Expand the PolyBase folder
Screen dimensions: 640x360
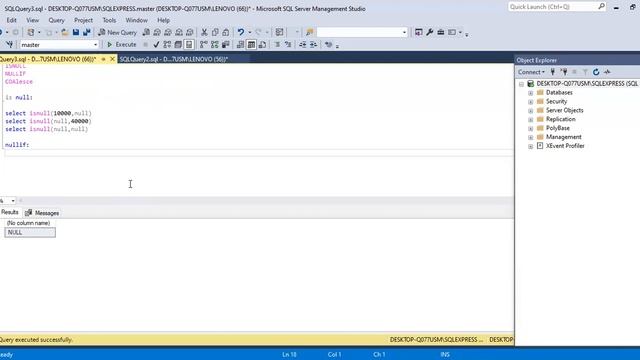(x=531, y=129)
